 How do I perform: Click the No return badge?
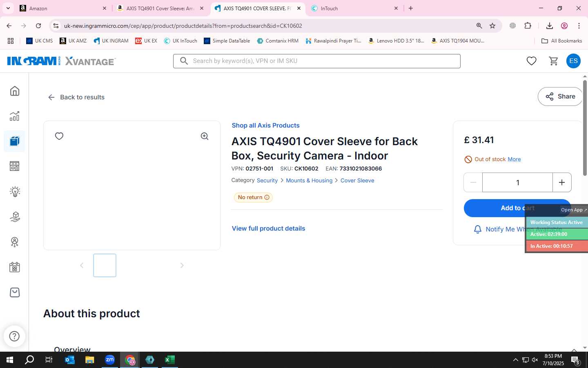coord(253,197)
